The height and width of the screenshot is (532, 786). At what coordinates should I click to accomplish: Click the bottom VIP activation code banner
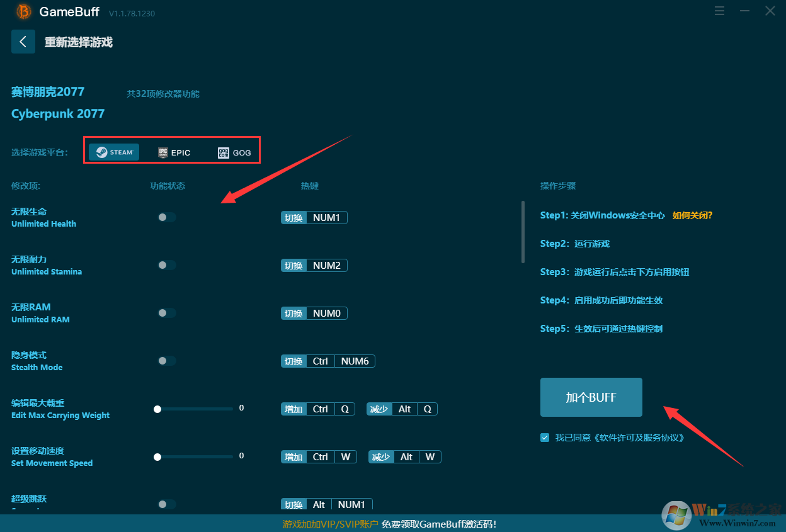389,524
